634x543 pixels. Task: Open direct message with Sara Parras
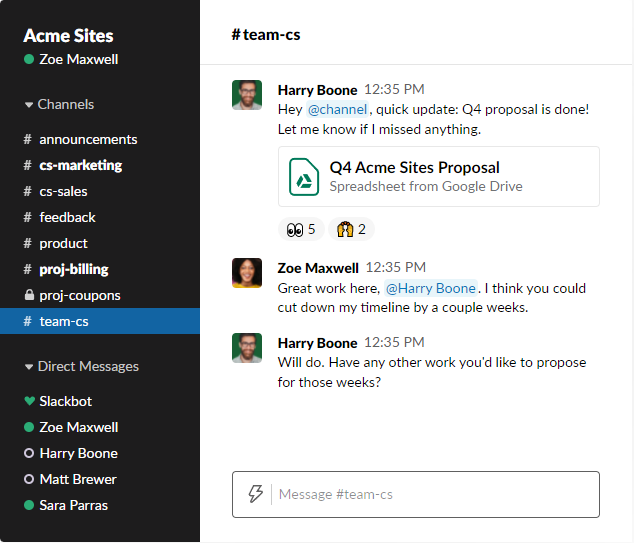coord(100,505)
